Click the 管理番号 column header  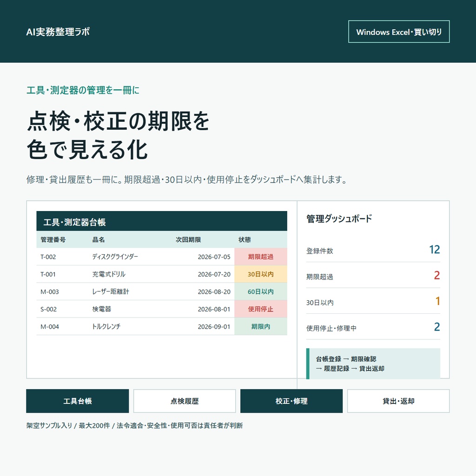(53, 239)
